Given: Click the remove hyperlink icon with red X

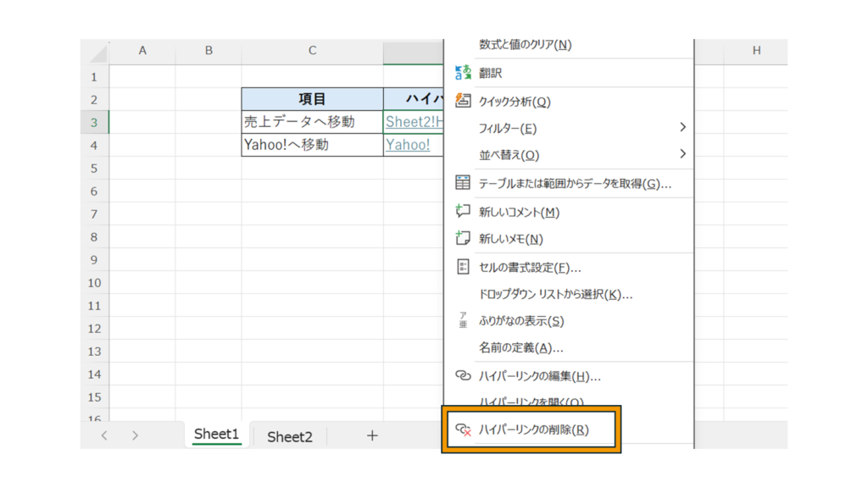Looking at the screenshot, I should coord(463,430).
